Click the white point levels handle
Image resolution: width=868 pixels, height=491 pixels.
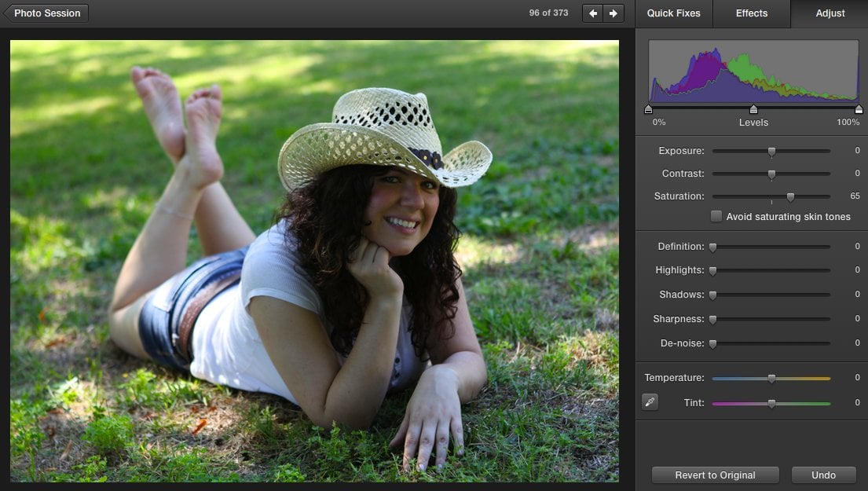coord(859,109)
